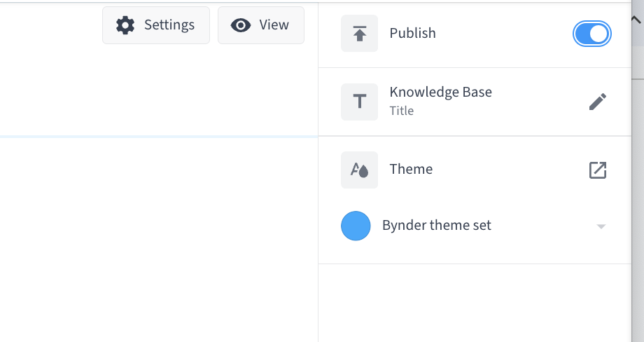This screenshot has width=644, height=342.
Task: Click the gear icon in Settings button
Action: tap(125, 25)
